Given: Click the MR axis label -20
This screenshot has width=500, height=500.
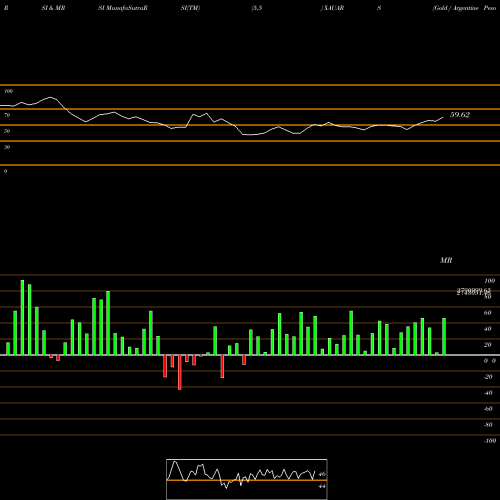Looking at the screenshot, I should click(488, 377).
